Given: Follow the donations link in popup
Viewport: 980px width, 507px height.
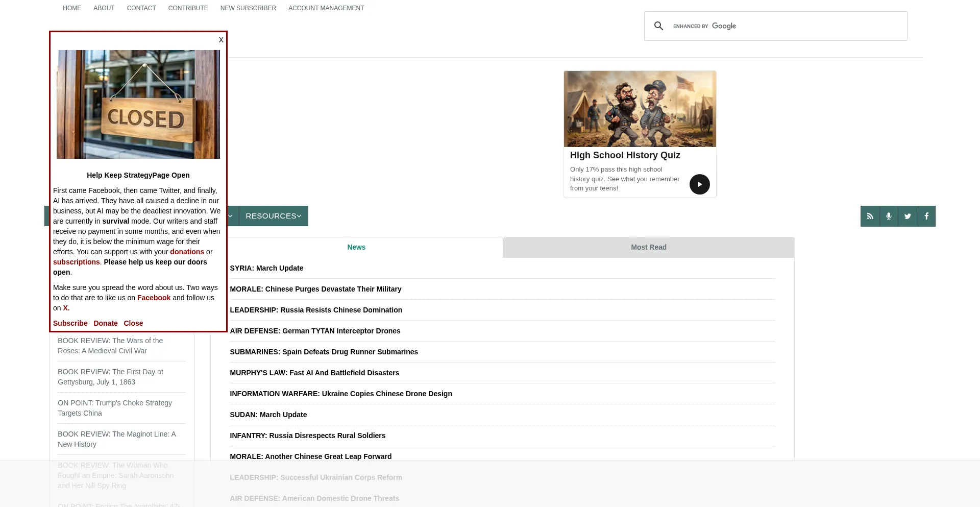Looking at the screenshot, I should [187, 252].
